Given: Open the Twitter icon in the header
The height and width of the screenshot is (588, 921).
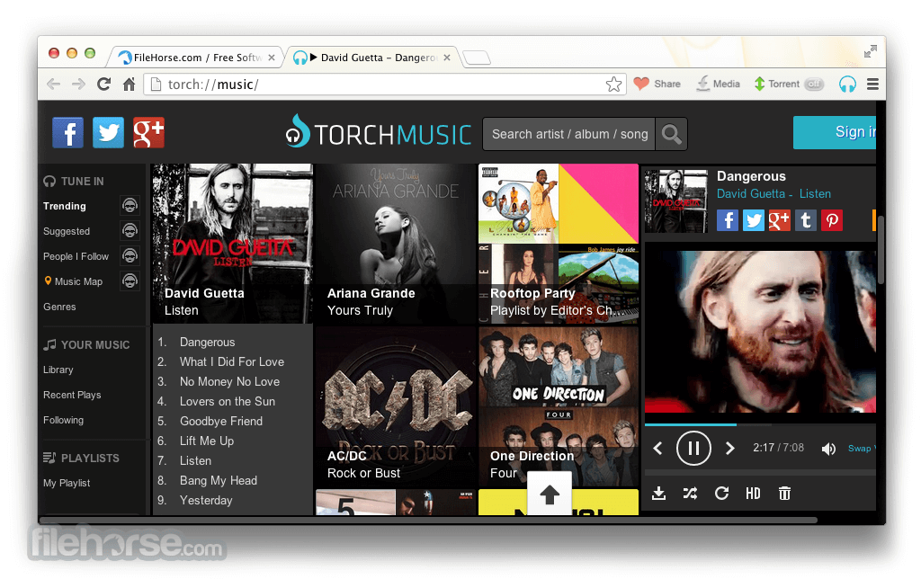Looking at the screenshot, I should (108, 132).
